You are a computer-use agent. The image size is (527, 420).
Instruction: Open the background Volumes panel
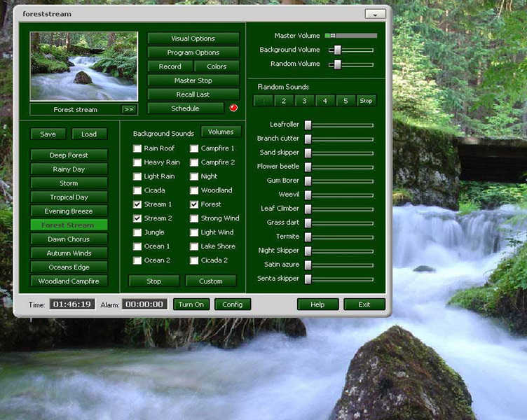221,132
